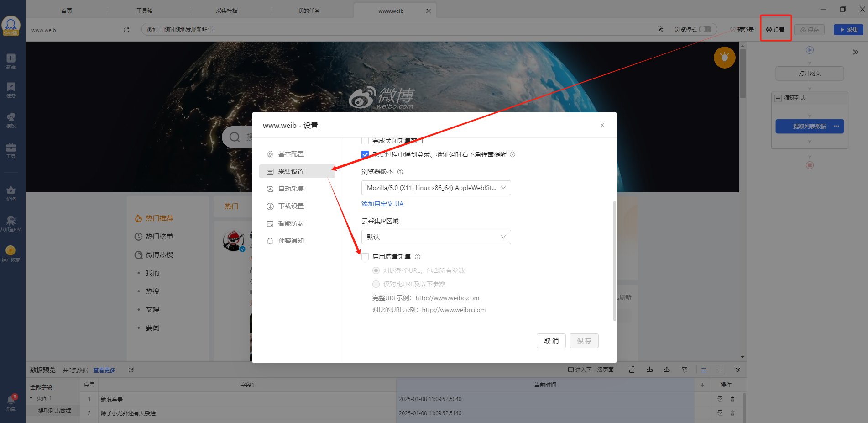
Task: Add a new field column with plus
Action: tap(702, 385)
